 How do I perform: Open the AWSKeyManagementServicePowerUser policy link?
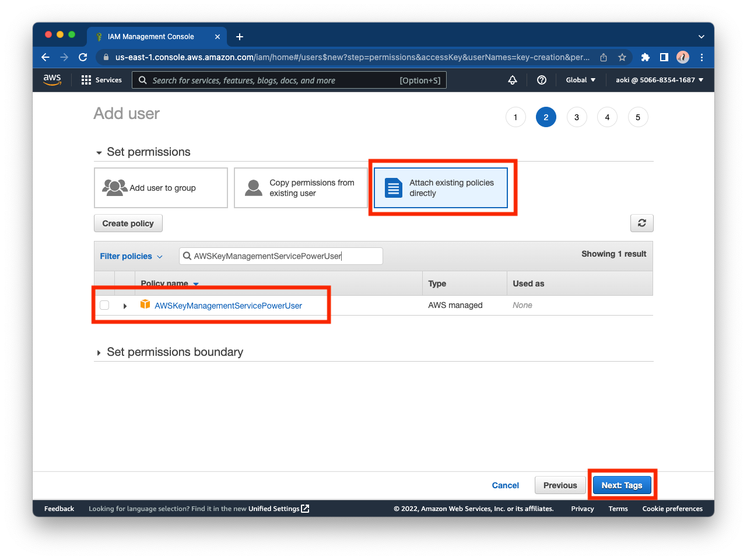point(228,306)
